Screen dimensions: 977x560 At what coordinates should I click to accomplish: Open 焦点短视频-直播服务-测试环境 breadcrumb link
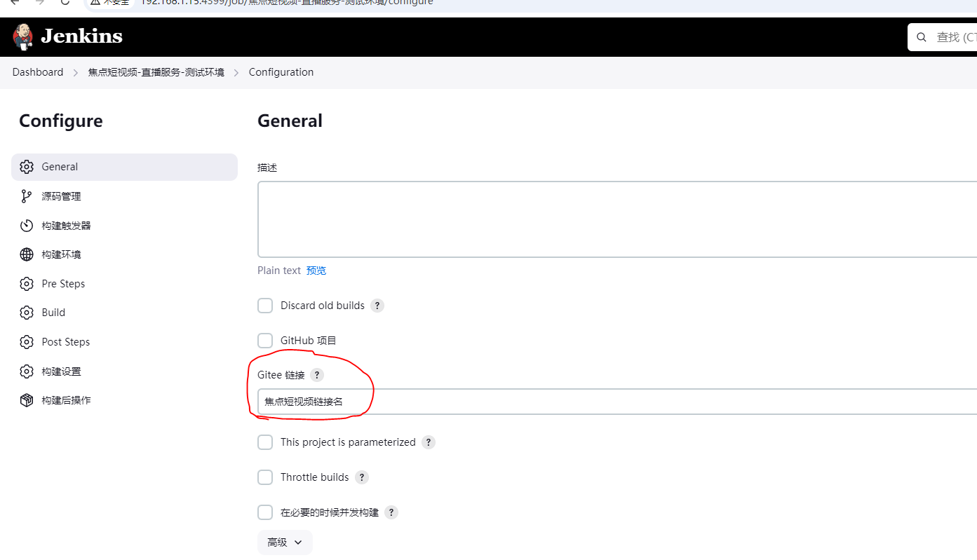(x=156, y=72)
